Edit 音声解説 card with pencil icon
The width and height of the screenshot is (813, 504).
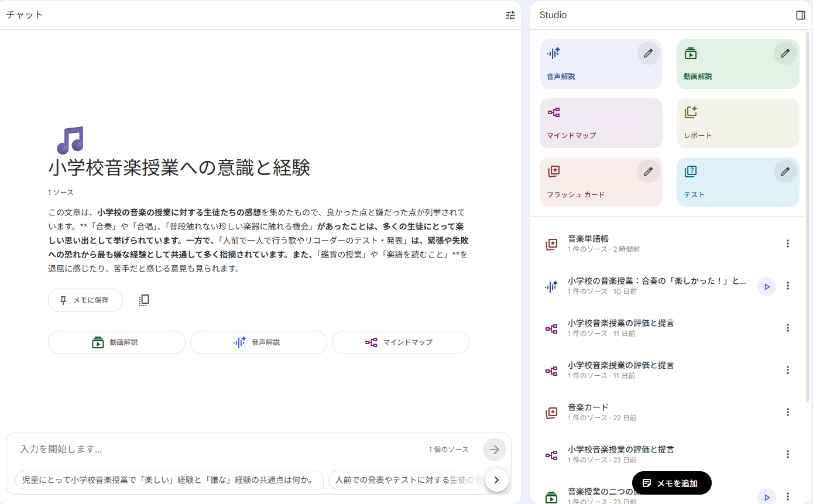648,53
